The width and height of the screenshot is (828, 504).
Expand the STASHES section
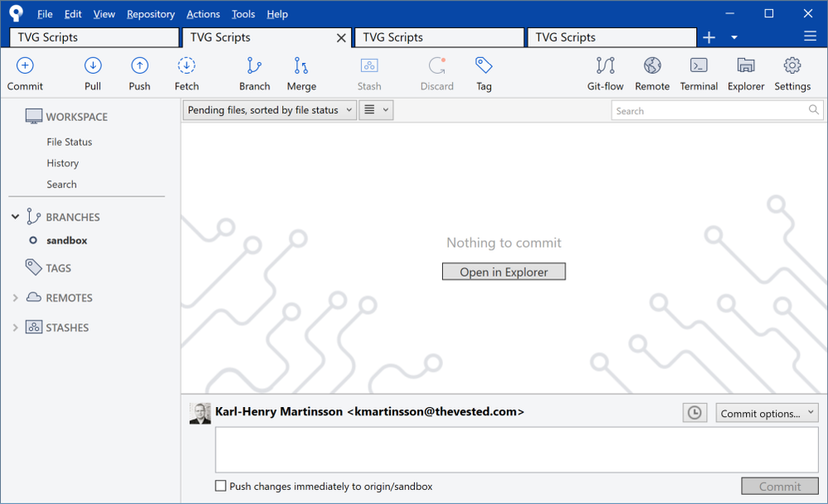pos(15,327)
